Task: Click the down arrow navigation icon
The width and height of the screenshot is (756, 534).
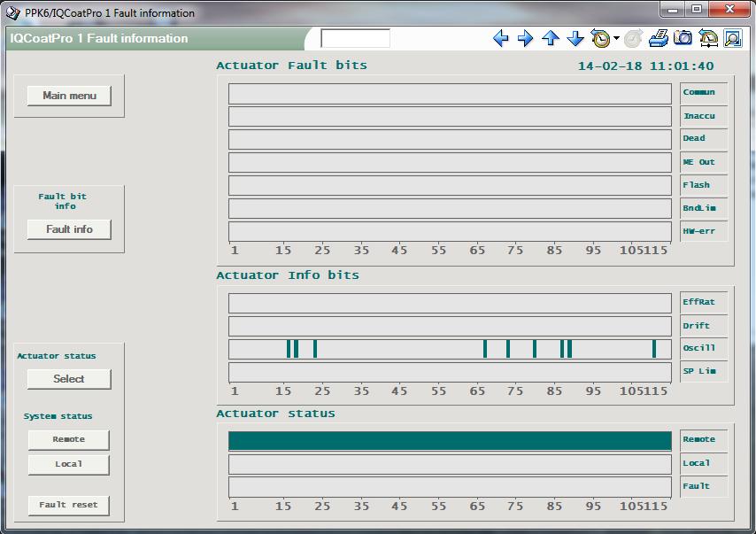Action: [x=575, y=38]
